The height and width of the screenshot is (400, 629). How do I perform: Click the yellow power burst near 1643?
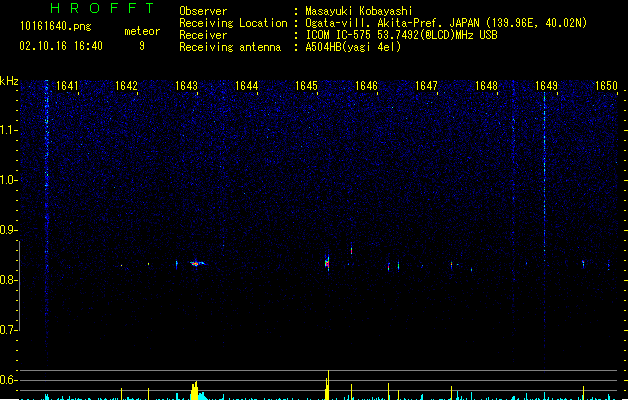click(195, 391)
